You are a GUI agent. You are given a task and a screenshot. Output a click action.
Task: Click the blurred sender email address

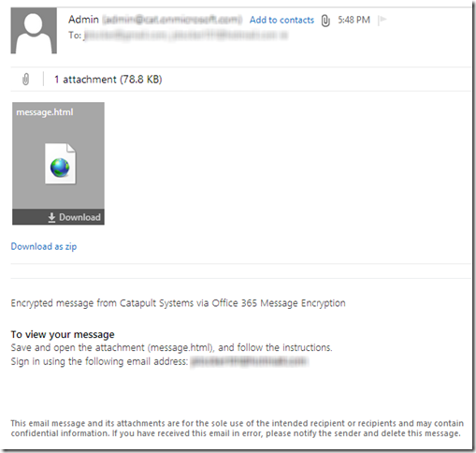tap(172, 20)
